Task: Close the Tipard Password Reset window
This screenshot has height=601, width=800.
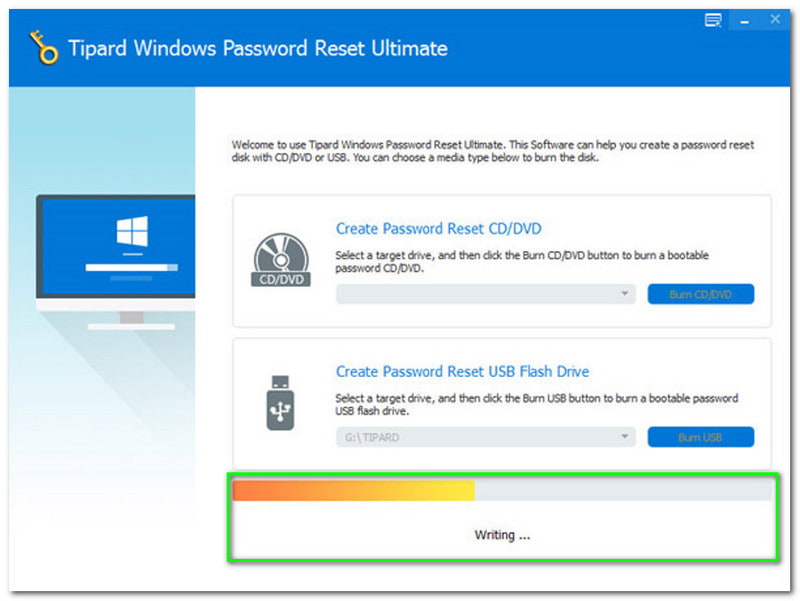Action: coord(773,20)
